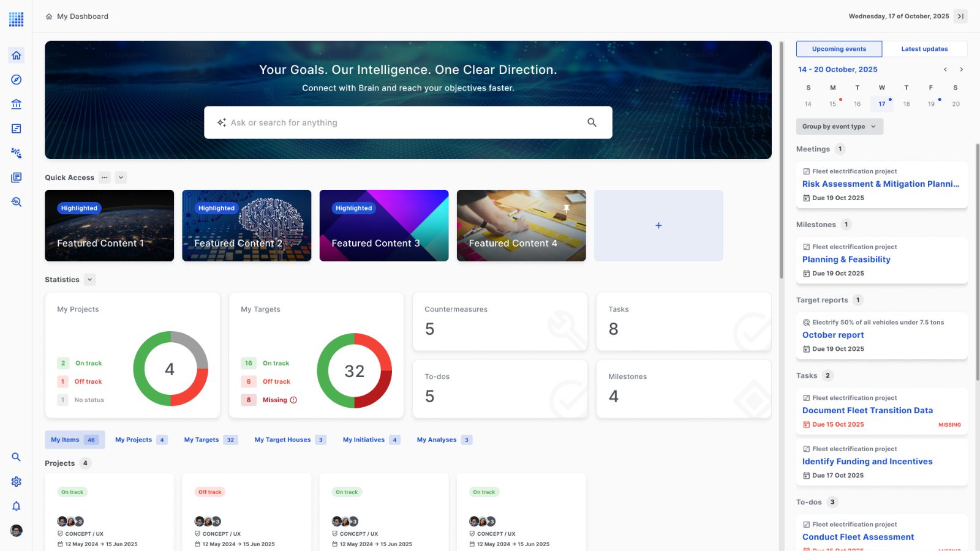This screenshot has height=551, width=980.
Task: Go to the next calendar week
Action: click(x=962, y=70)
